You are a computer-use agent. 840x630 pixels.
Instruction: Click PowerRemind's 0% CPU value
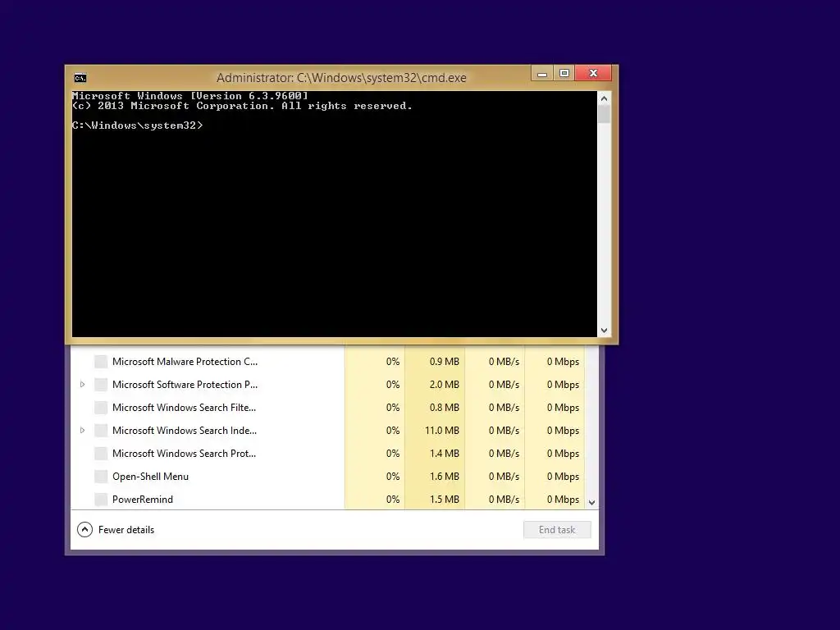(x=393, y=500)
